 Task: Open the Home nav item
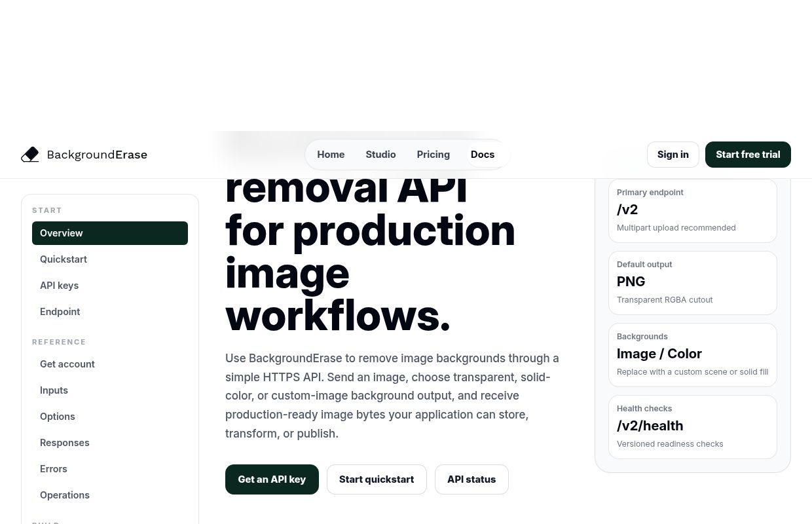331,155
